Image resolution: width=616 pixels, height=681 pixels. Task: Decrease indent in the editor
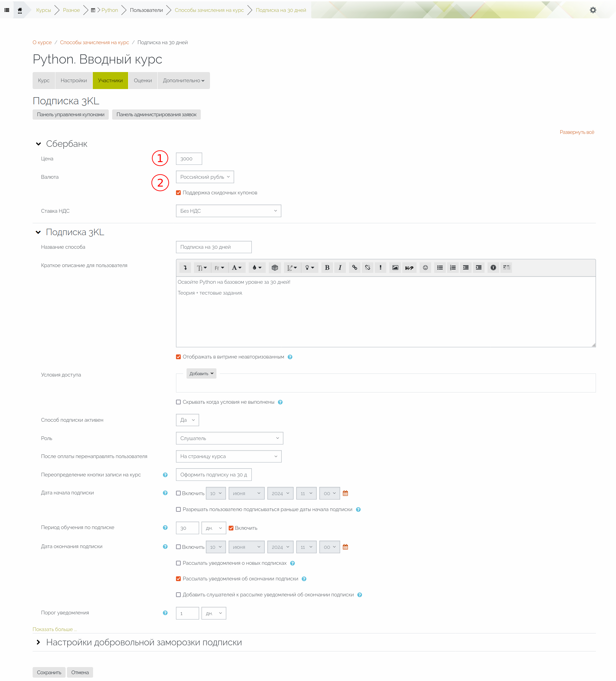(466, 268)
